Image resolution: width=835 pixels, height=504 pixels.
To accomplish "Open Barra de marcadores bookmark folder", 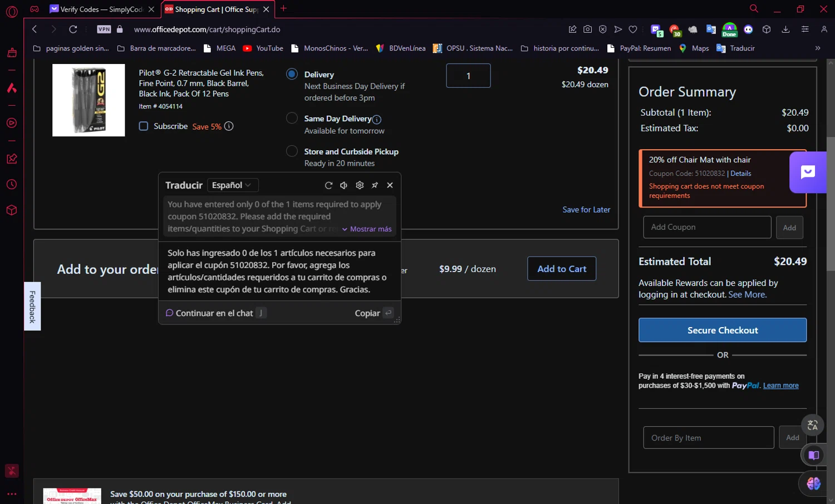I will [156, 48].
